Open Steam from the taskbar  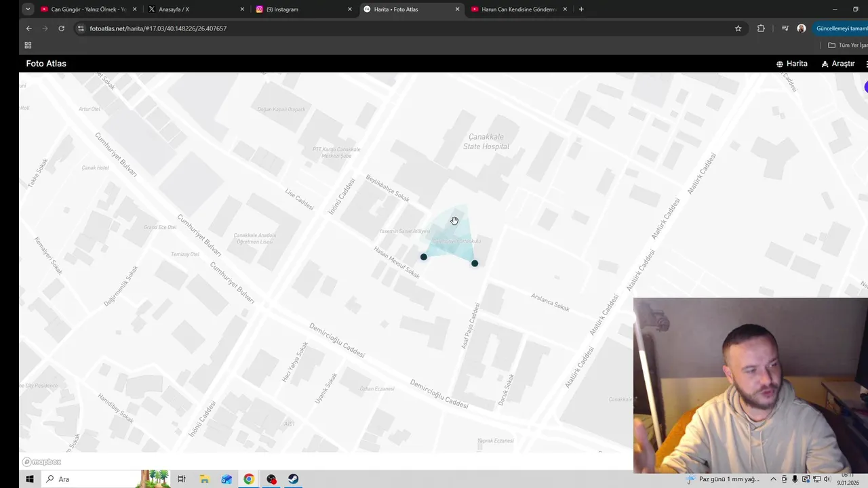(293, 479)
